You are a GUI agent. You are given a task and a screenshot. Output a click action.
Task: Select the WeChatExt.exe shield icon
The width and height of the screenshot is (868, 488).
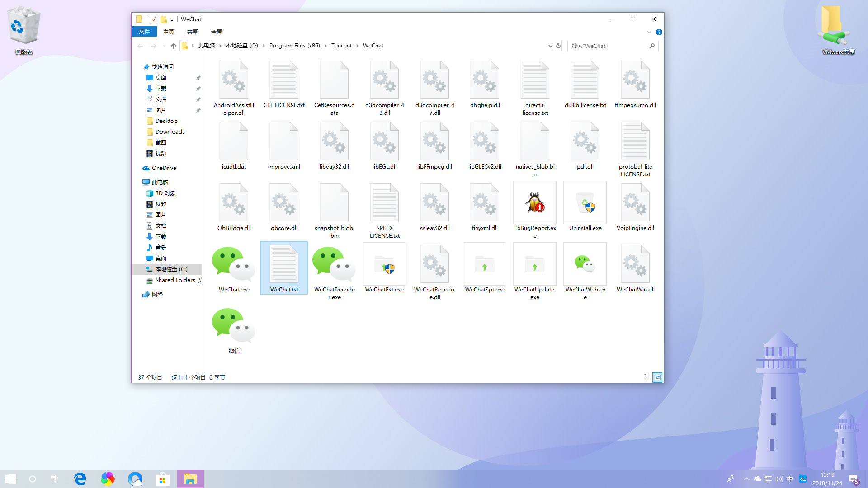click(x=384, y=264)
